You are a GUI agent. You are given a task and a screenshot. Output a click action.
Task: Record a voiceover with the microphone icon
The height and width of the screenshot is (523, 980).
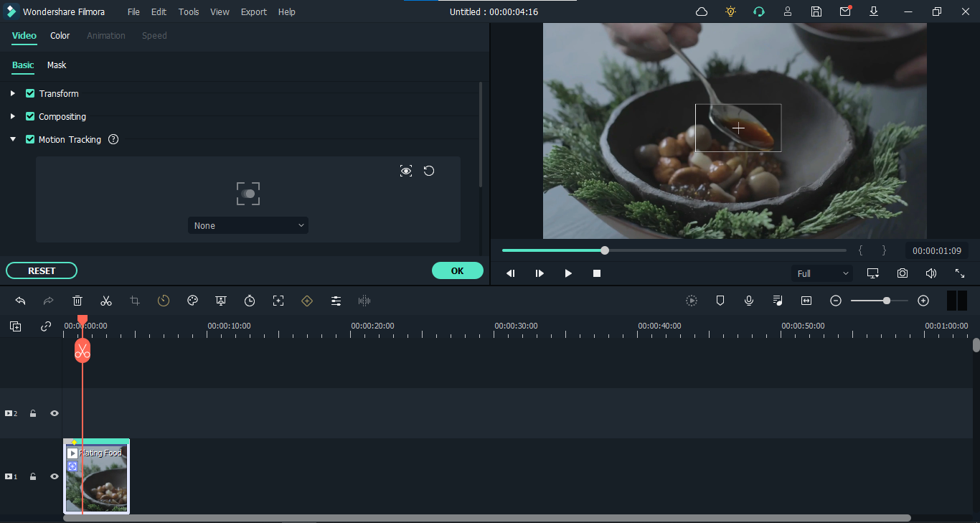(x=749, y=301)
